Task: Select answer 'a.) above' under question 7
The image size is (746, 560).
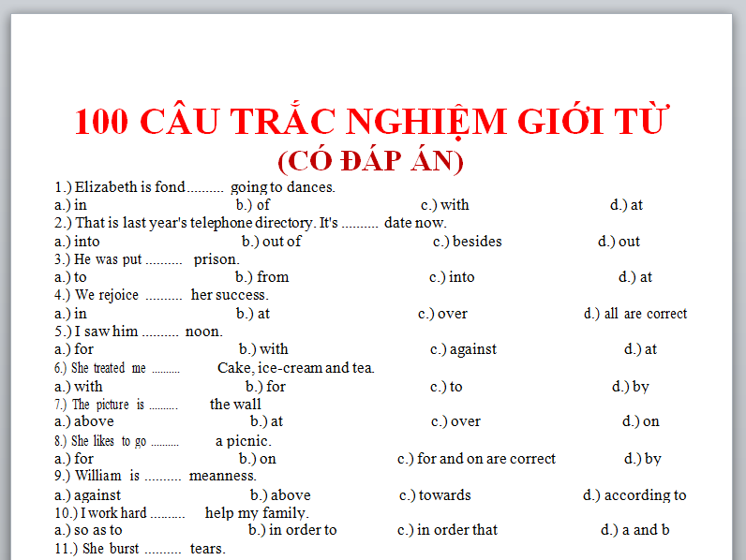Action: [83, 421]
